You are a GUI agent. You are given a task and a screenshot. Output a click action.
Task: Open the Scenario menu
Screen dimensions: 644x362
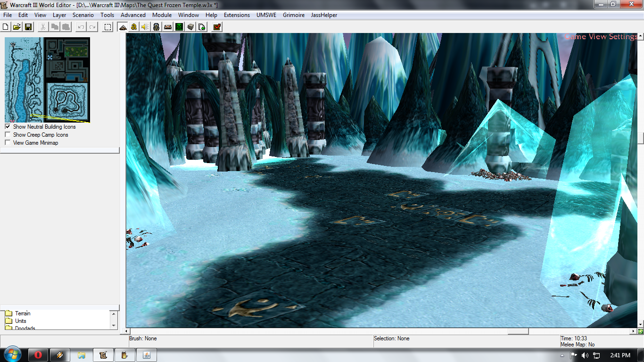click(83, 15)
